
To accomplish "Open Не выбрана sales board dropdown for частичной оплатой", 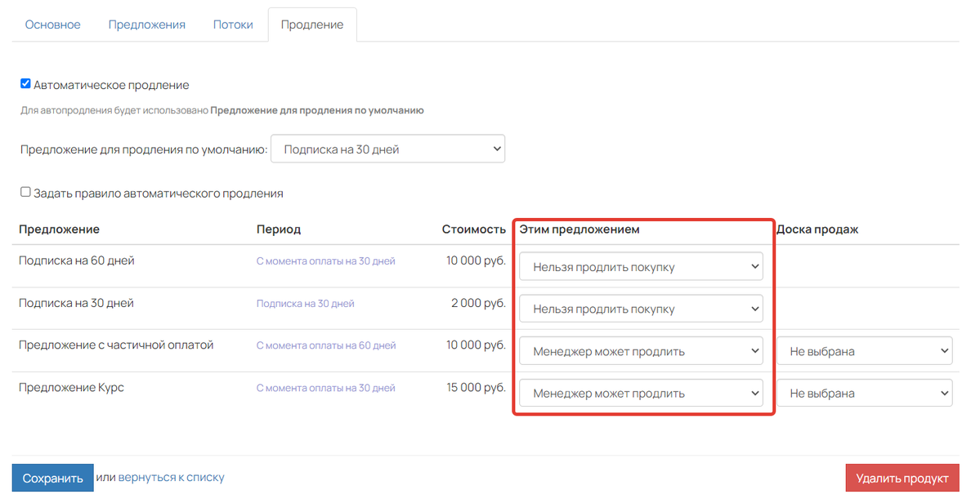I will click(x=865, y=351).
